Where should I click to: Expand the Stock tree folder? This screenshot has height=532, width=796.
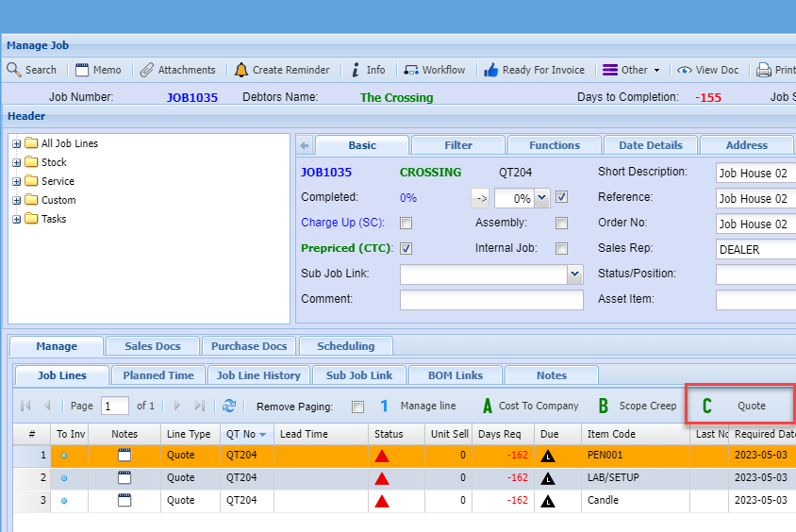[17, 162]
